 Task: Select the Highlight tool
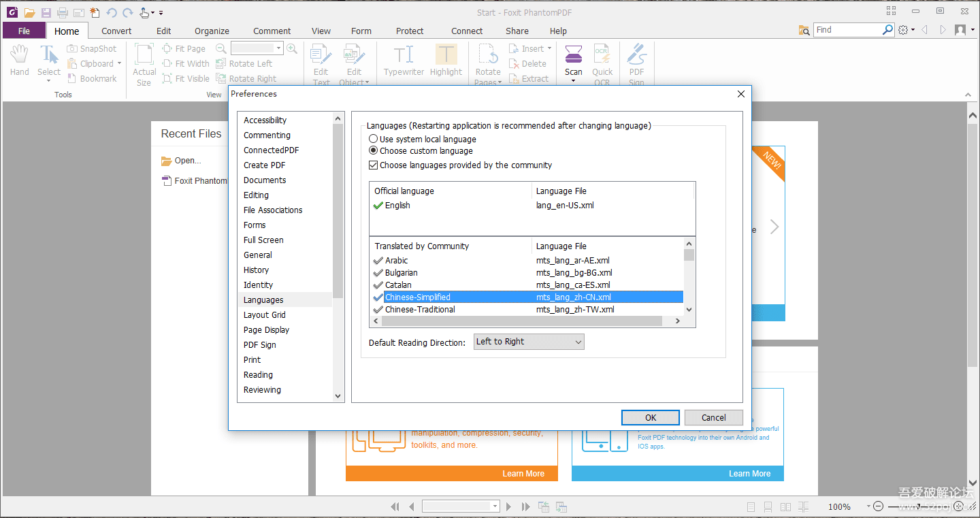pyautogui.click(x=446, y=61)
